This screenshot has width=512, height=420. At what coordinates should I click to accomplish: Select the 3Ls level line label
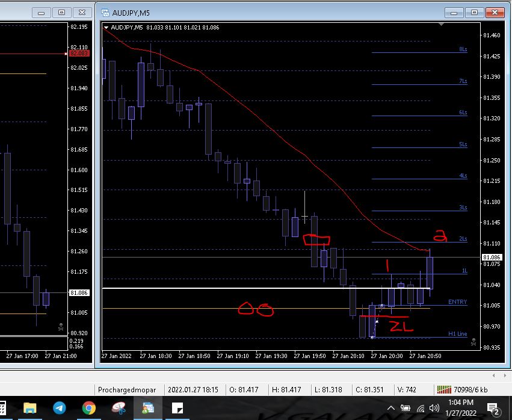tap(463, 208)
